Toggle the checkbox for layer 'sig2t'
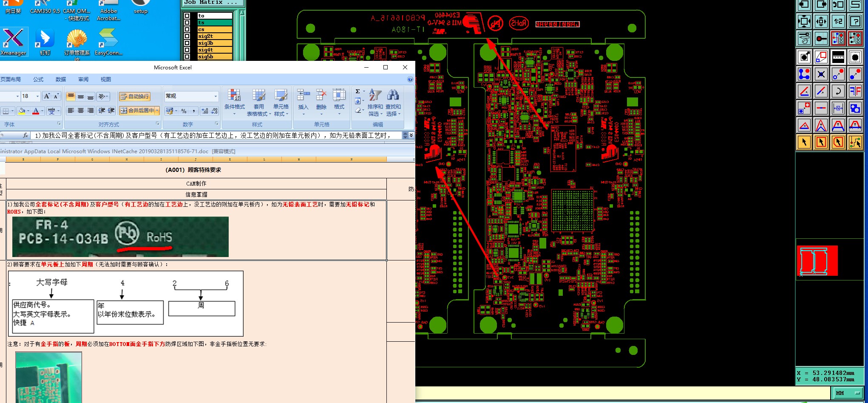The width and height of the screenshot is (868, 403). (187, 36)
